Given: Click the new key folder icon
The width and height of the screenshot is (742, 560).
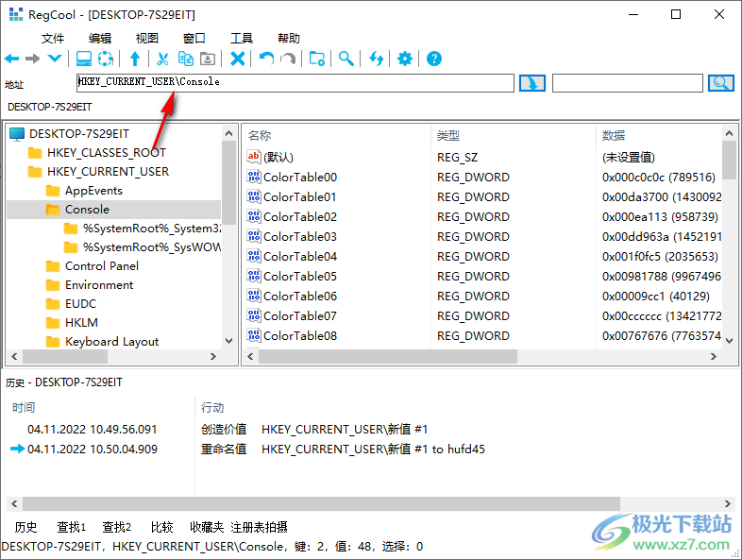Looking at the screenshot, I should point(316,59).
